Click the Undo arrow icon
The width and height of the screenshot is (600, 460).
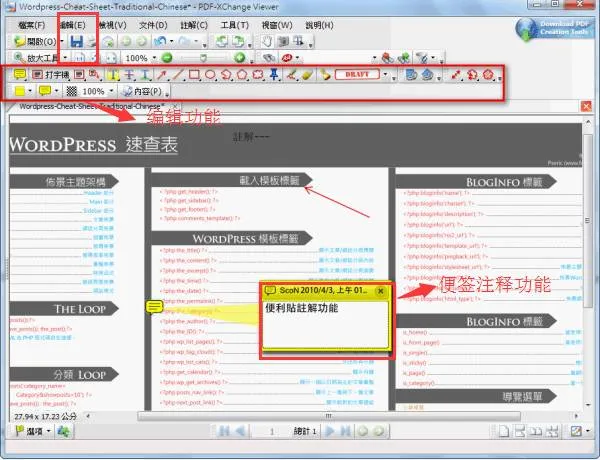click(159, 41)
